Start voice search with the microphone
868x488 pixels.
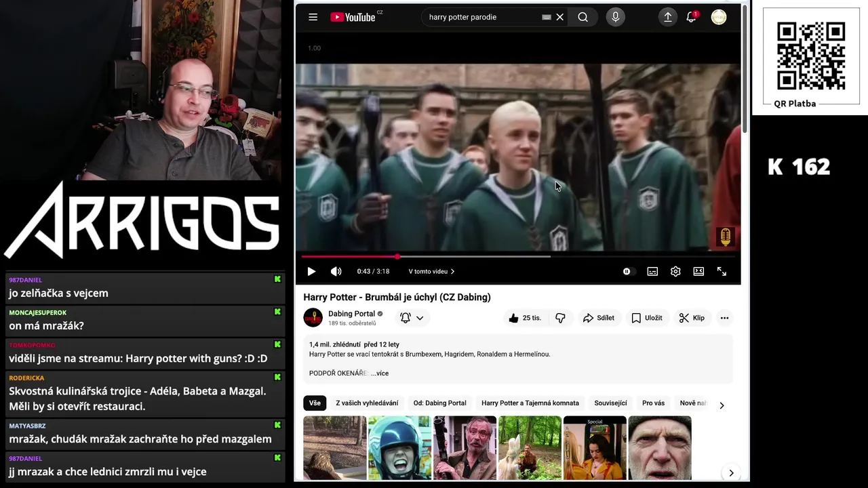[615, 17]
